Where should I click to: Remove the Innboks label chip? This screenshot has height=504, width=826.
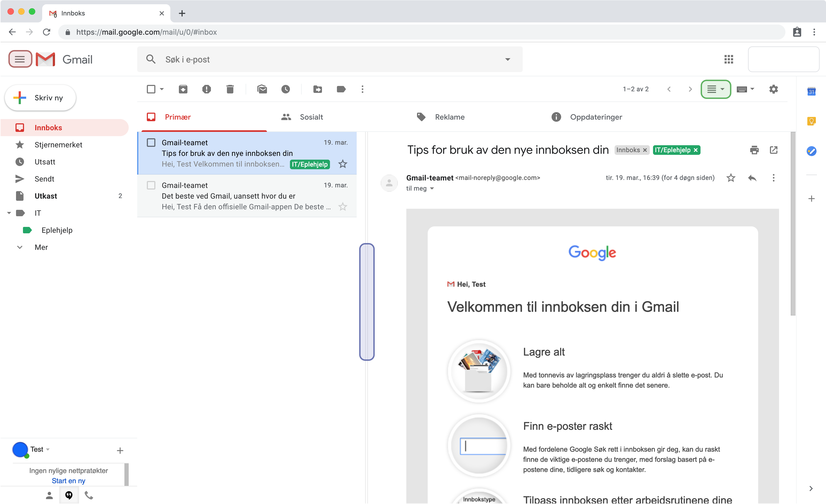click(645, 150)
